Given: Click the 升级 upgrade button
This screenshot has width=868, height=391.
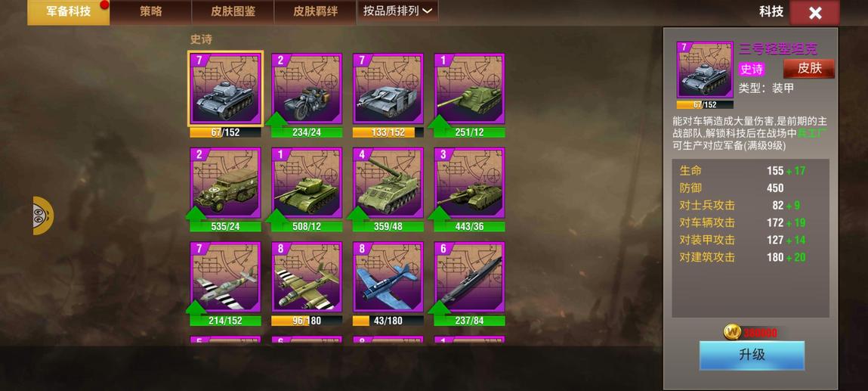Looking at the screenshot, I should [x=752, y=355].
